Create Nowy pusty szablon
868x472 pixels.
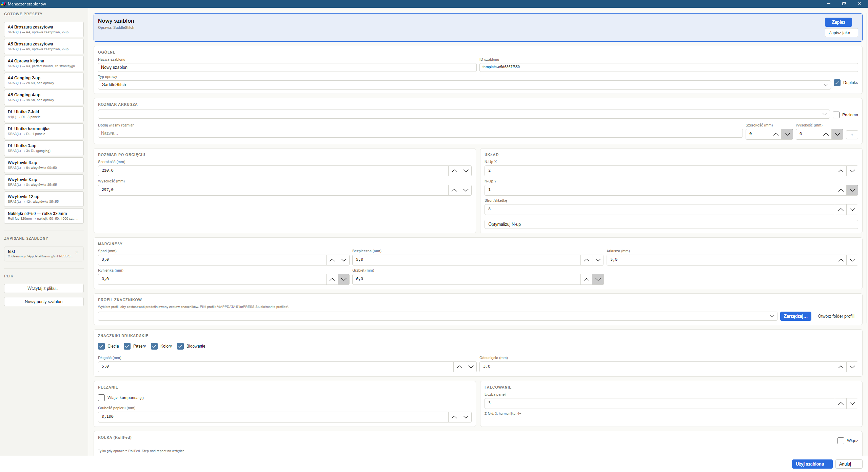tap(44, 302)
